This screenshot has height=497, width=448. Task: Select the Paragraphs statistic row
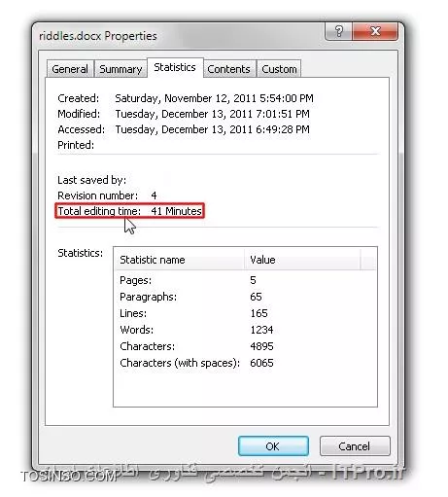[245, 297]
